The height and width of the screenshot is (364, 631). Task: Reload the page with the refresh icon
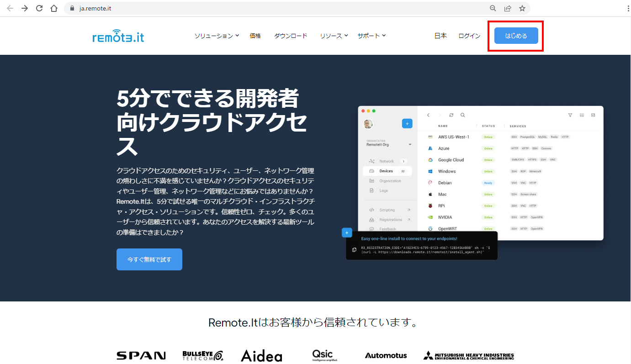[39, 8]
